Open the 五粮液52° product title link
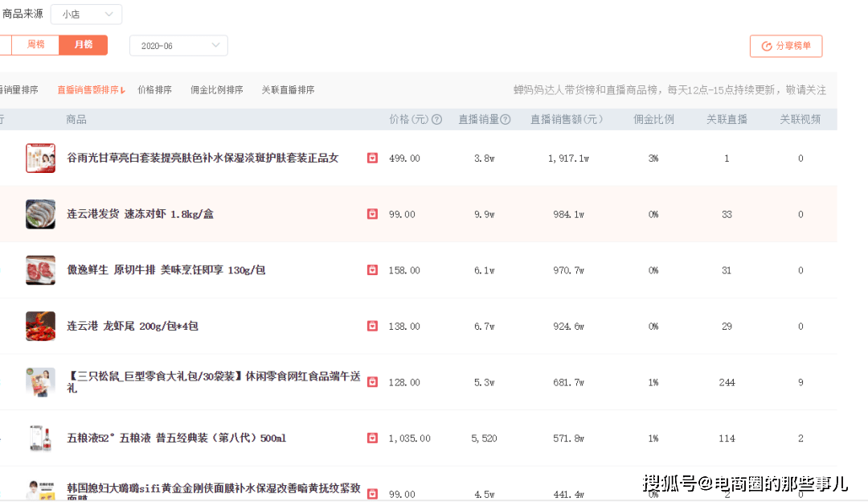The width and height of the screenshot is (868, 502). pyautogui.click(x=176, y=438)
